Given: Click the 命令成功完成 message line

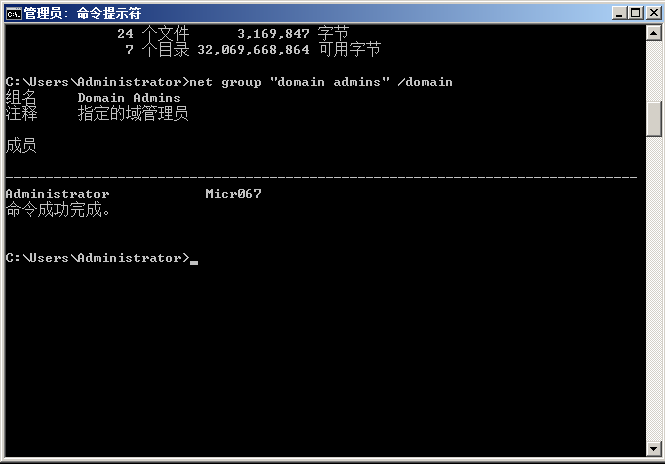Looking at the screenshot, I should [58, 210].
